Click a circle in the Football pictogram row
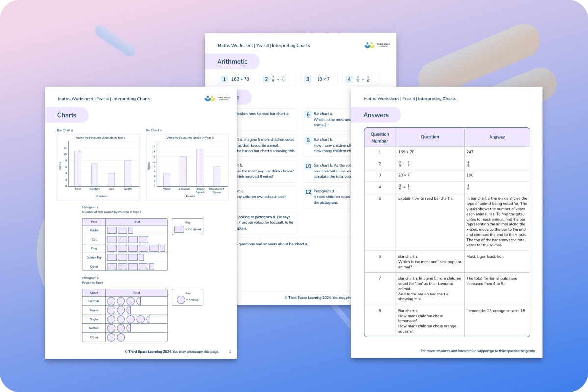The height and width of the screenshot is (392, 588). tap(112, 301)
